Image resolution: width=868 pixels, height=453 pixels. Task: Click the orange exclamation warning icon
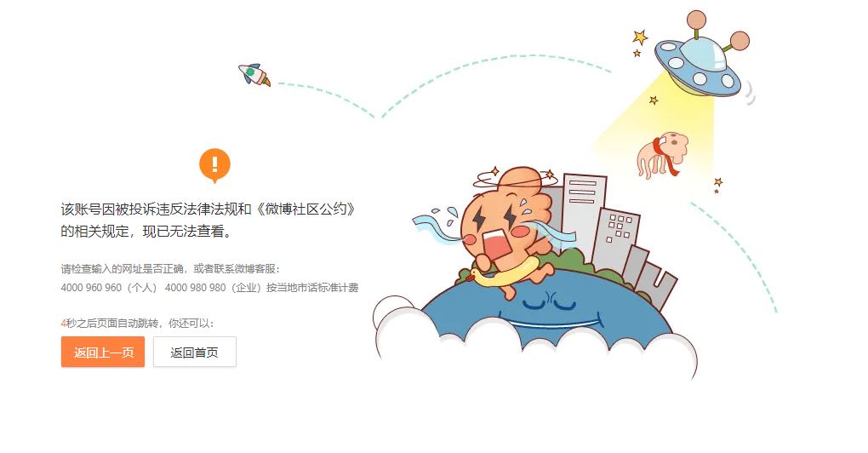click(214, 165)
